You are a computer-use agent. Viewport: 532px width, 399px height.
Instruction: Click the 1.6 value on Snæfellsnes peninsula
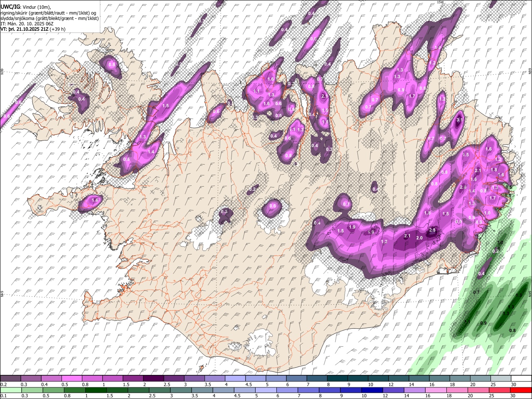pos(95,200)
